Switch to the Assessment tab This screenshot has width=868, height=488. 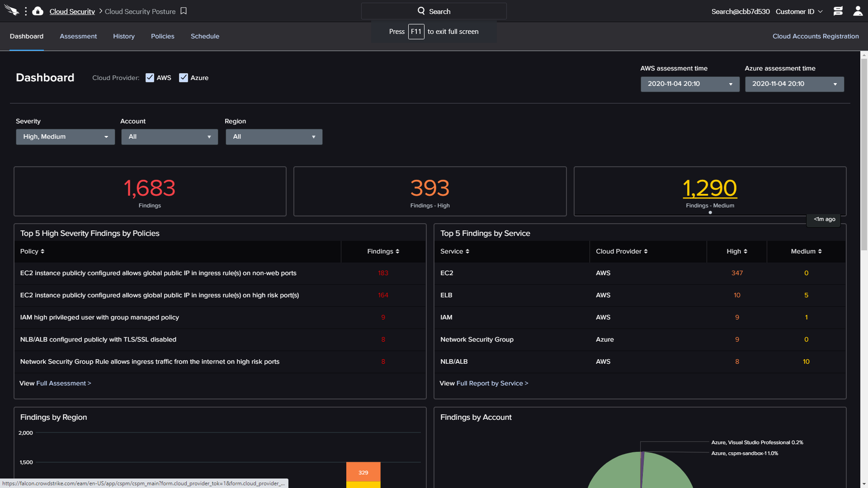(x=78, y=36)
